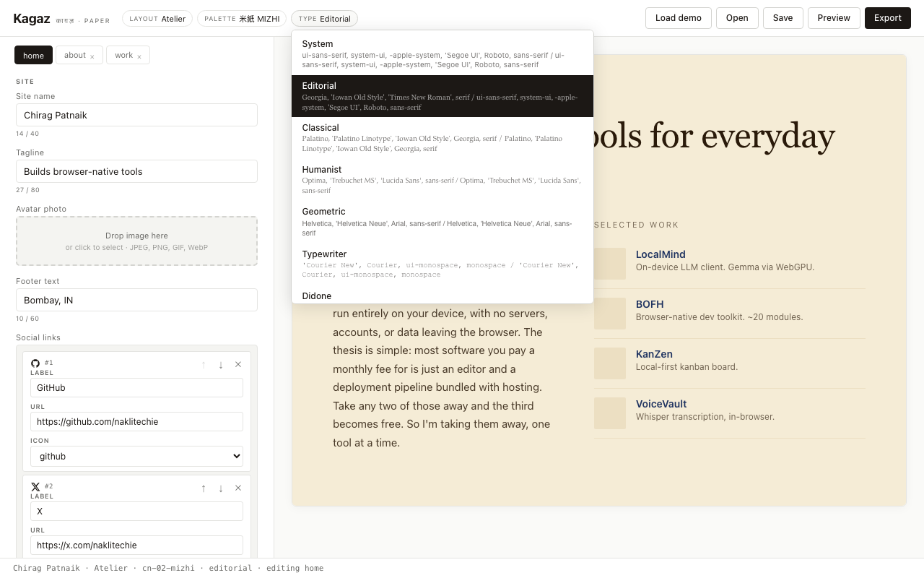
Task: Click the Kagaz logo
Action: [x=32, y=18]
